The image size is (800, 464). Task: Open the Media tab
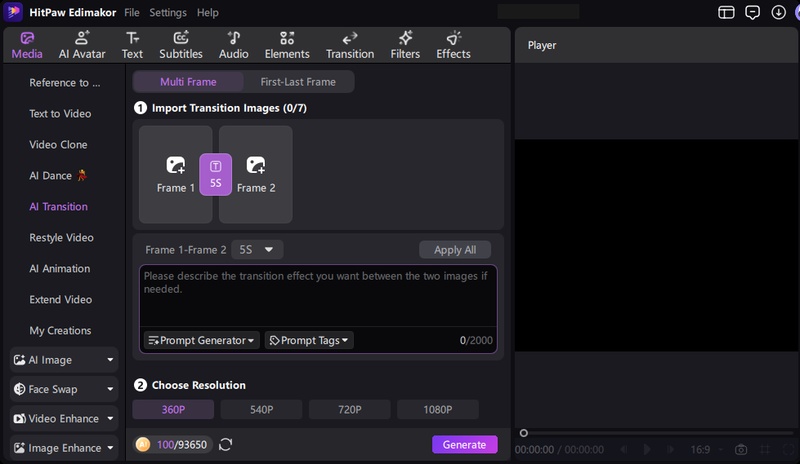point(27,45)
